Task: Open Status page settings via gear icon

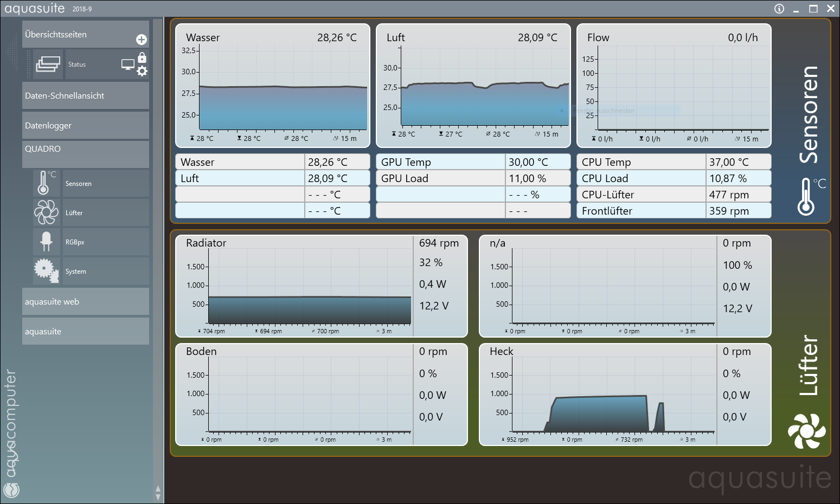Action: pos(142,71)
